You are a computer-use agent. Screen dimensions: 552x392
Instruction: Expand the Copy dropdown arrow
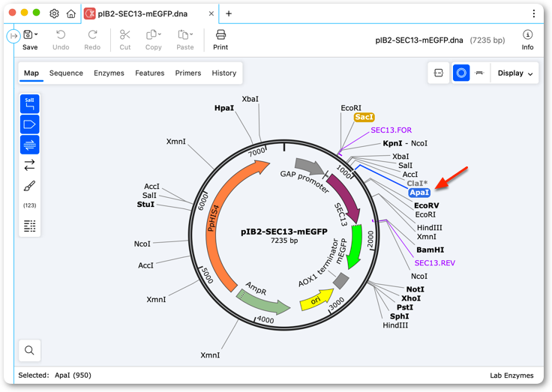pos(160,34)
